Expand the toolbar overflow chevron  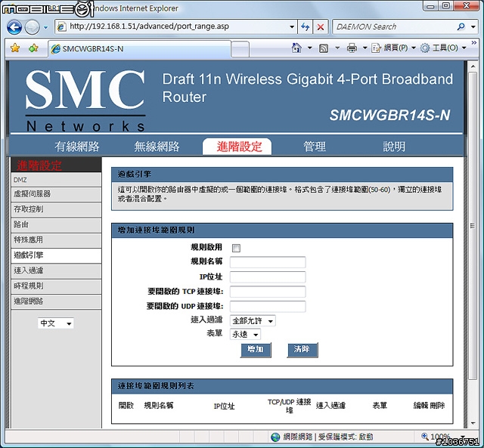[x=474, y=43]
